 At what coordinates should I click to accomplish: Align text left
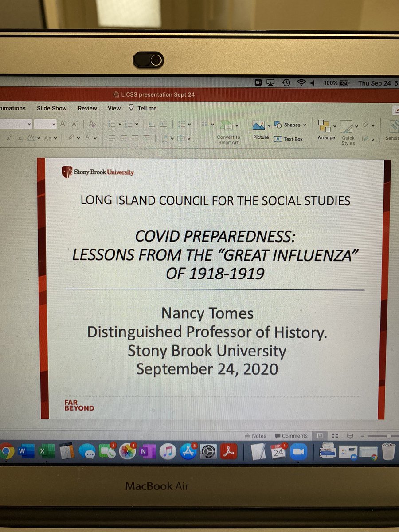point(112,139)
